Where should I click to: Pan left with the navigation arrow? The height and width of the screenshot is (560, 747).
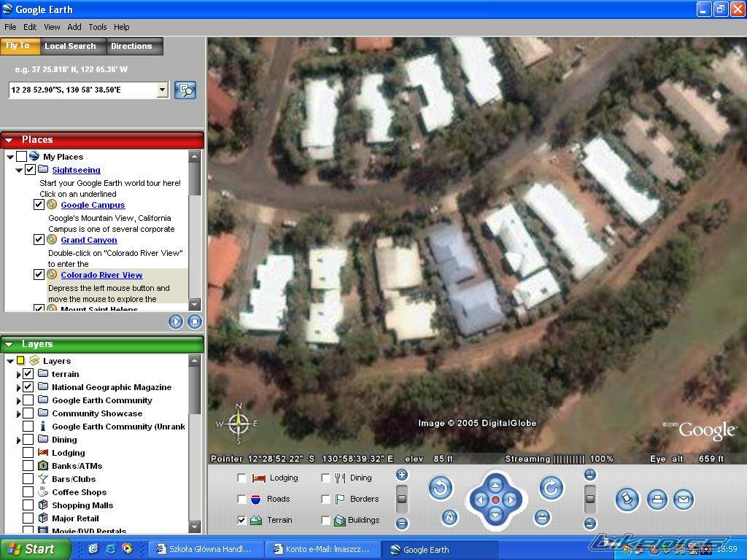480,500
